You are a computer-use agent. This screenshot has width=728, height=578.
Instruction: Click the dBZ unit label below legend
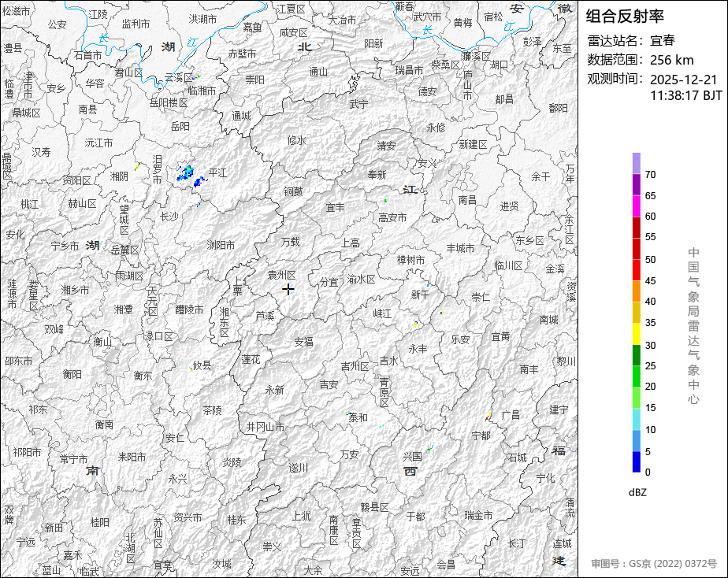point(637,493)
